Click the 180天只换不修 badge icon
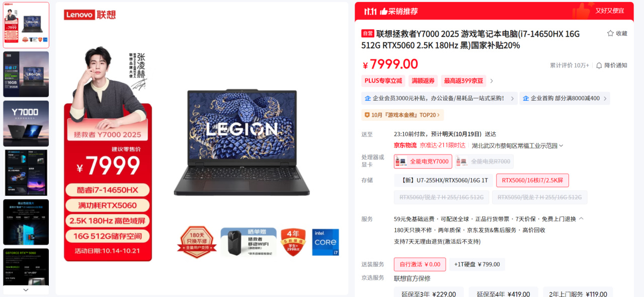Image resolution: width=644 pixels, height=297 pixels. point(197,242)
